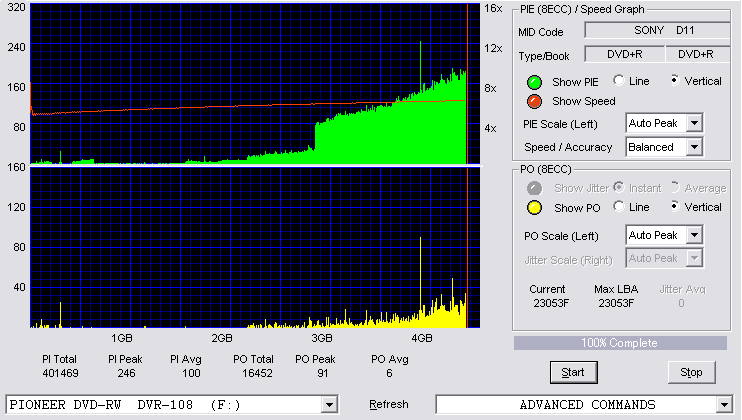Click the Refresh button
This screenshot has height=420, width=742.
[389, 405]
